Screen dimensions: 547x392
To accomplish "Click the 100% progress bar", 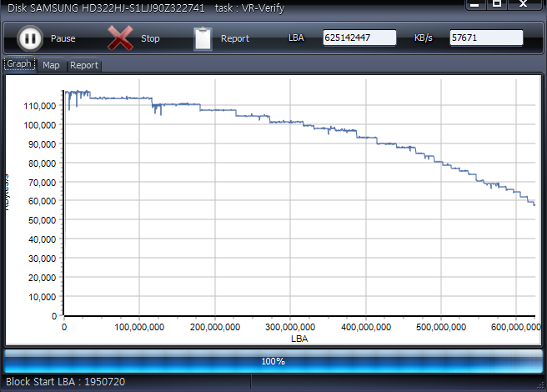I will pyautogui.click(x=273, y=361).
